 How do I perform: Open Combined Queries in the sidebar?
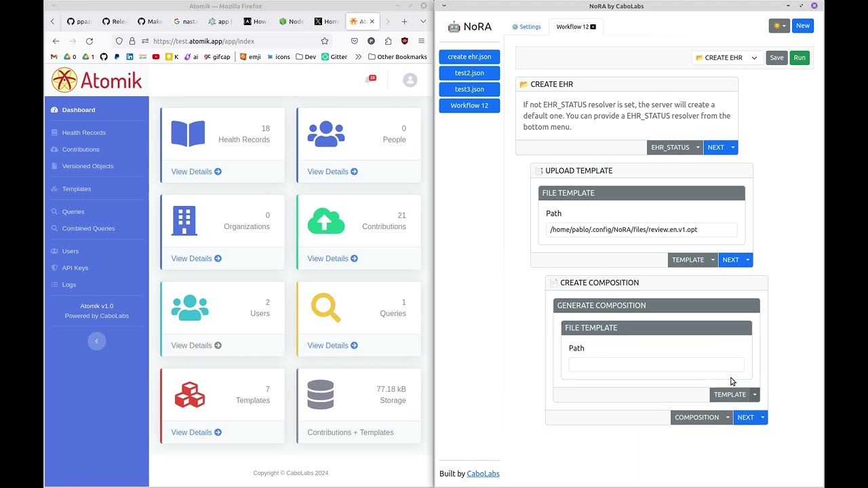[88, 228]
